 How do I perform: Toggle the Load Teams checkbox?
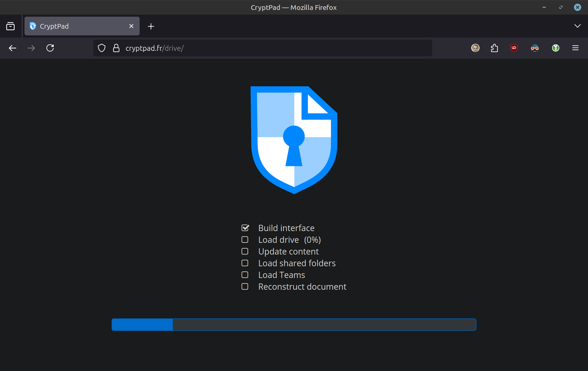(x=245, y=275)
